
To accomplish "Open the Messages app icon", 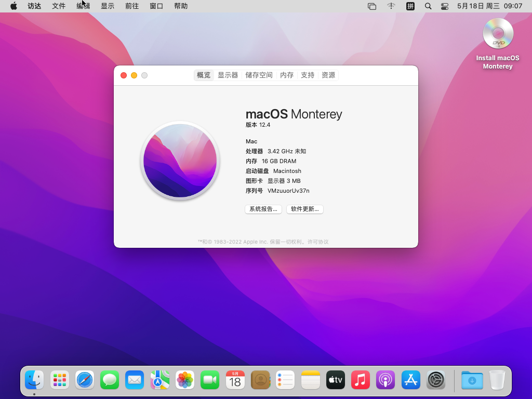I will (110, 380).
